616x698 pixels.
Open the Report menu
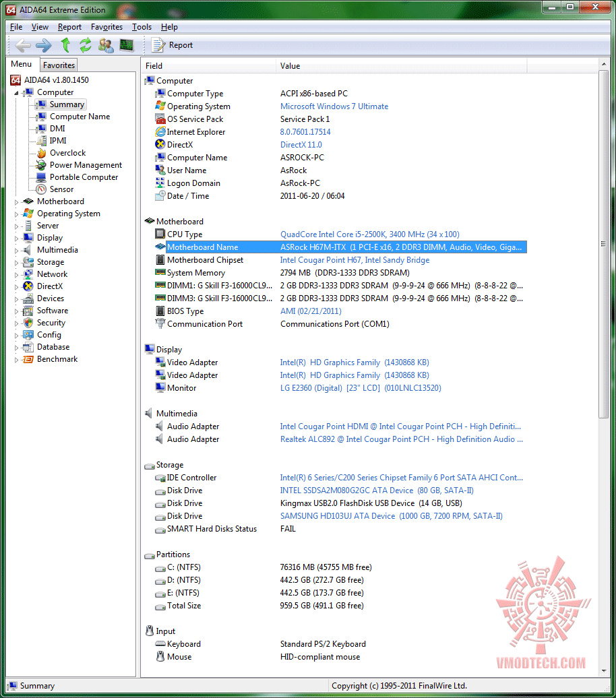tap(69, 27)
